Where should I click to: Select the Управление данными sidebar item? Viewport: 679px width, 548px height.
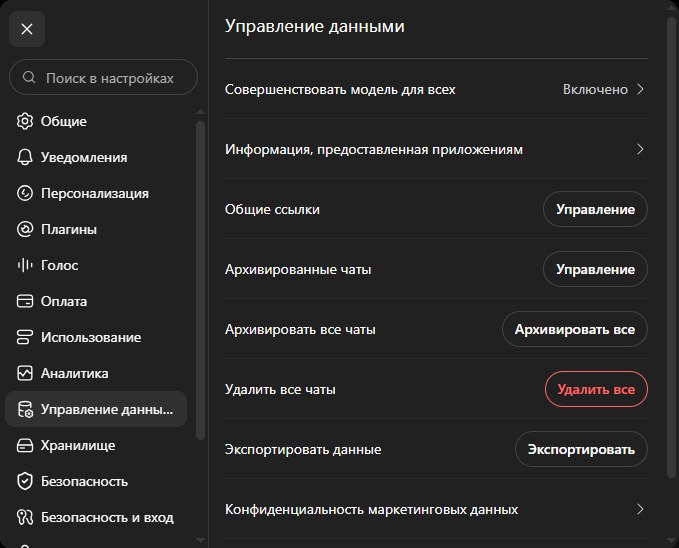[96, 409]
